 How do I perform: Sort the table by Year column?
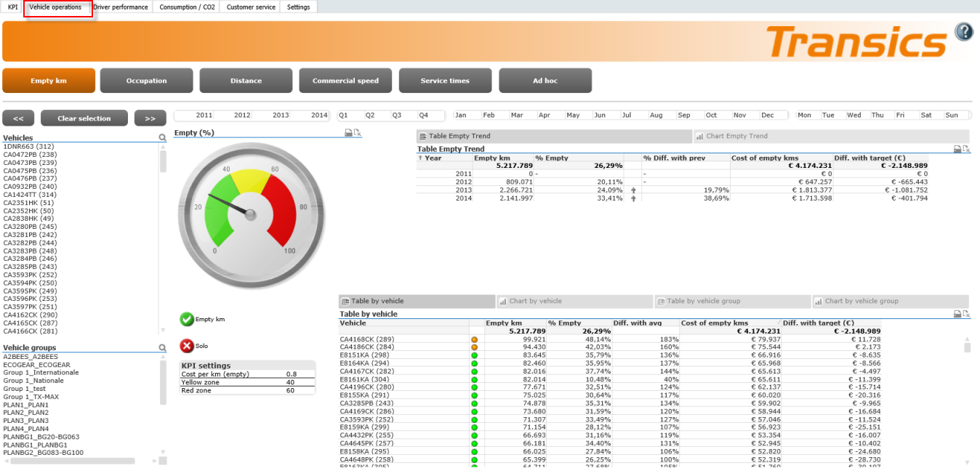tap(433, 158)
